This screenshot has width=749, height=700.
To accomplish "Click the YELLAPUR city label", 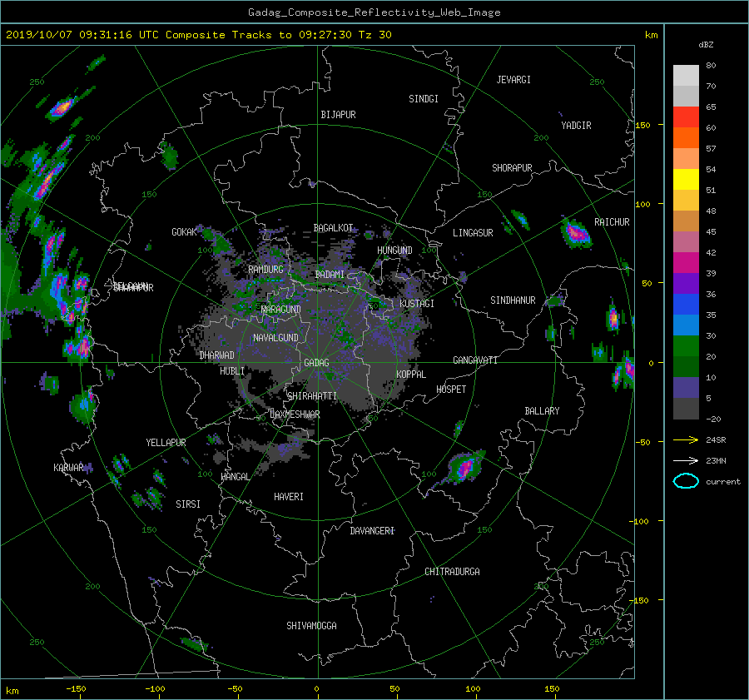I will pyautogui.click(x=166, y=443).
